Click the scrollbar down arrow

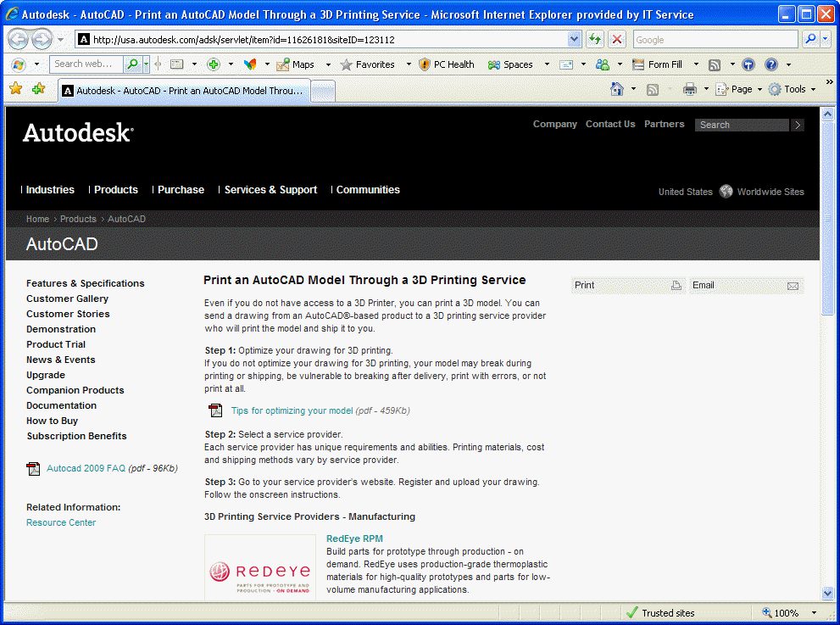pos(827,593)
